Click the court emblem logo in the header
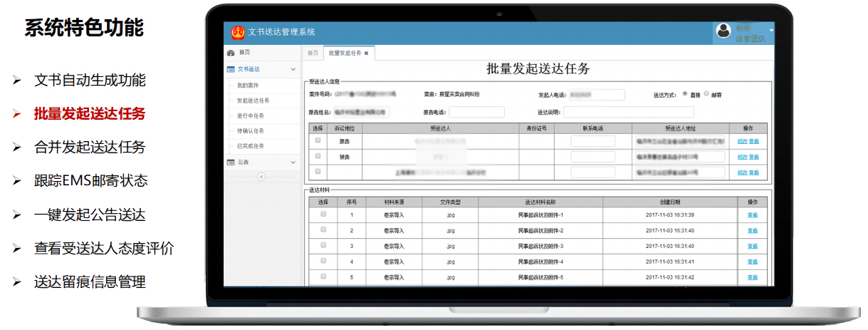 click(237, 33)
